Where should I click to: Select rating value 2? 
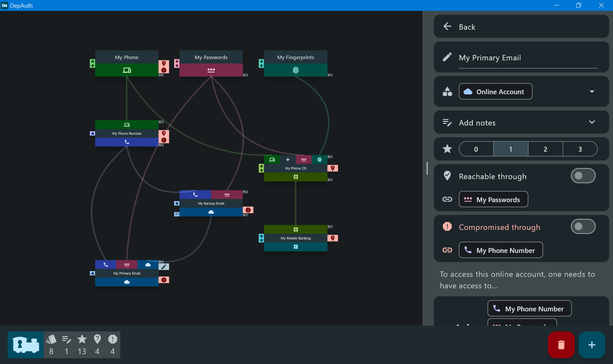(x=545, y=149)
